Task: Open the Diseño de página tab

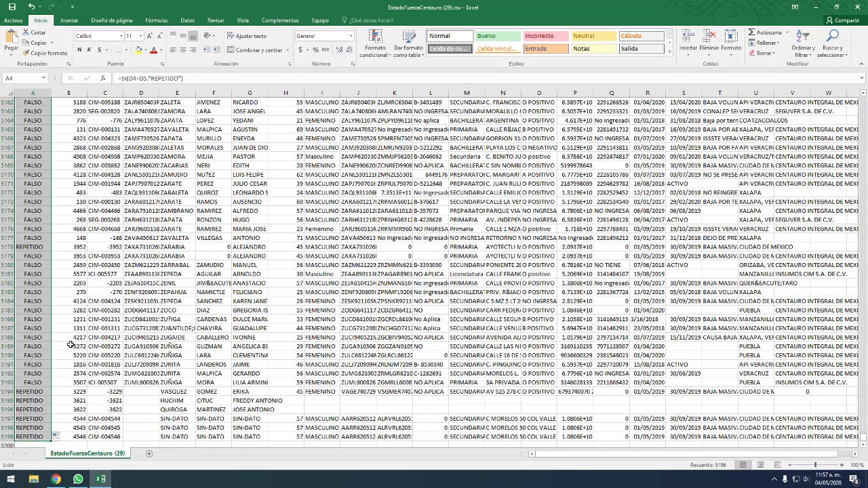Action: (x=112, y=20)
